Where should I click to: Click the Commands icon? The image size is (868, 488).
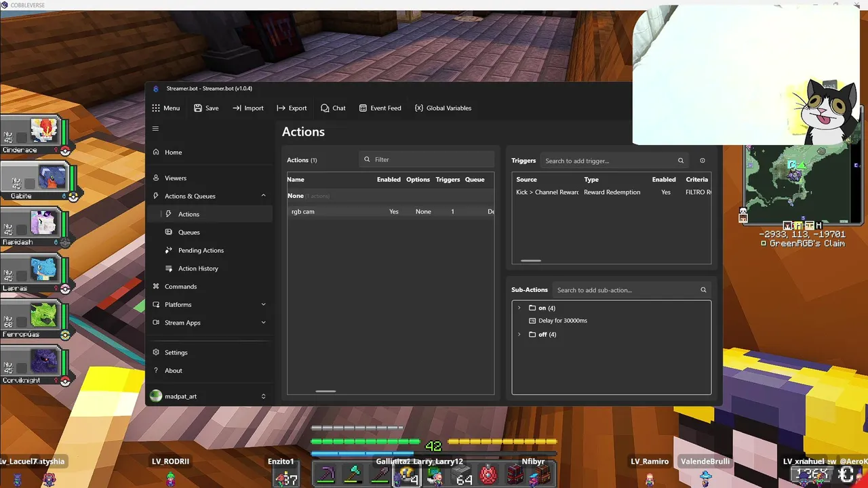pyautogui.click(x=156, y=286)
